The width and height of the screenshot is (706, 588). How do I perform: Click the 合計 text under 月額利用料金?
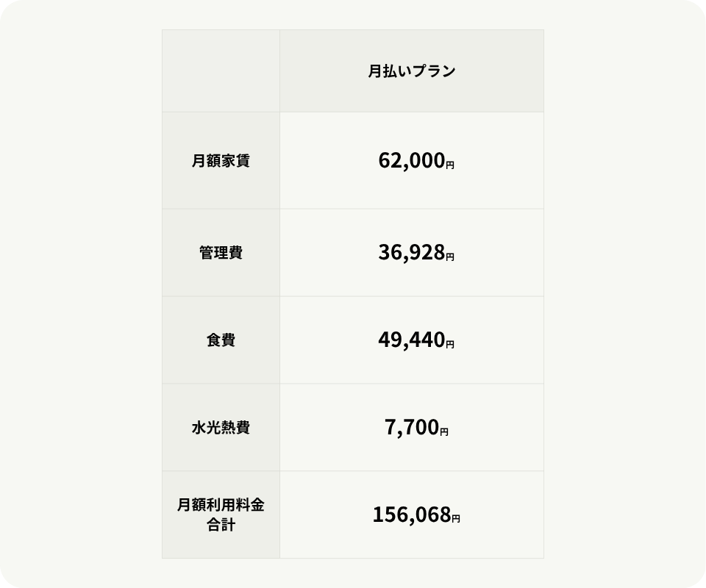[221, 525]
